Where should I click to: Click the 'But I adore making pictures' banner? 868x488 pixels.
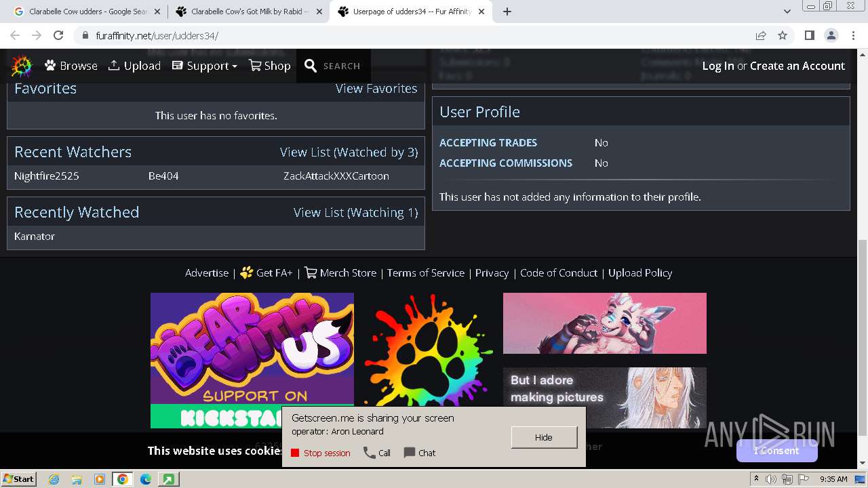(x=605, y=398)
